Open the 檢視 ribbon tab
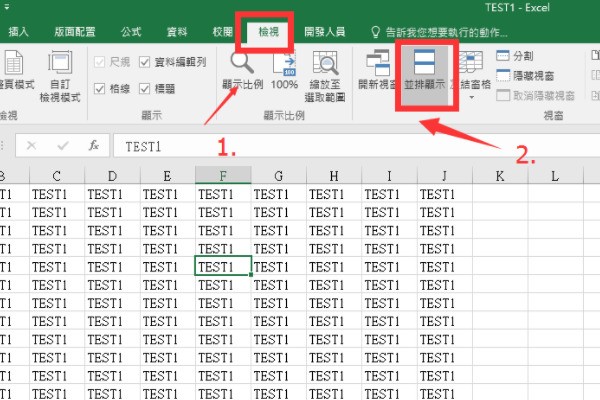Screen dimensions: 600x400 point(268,32)
